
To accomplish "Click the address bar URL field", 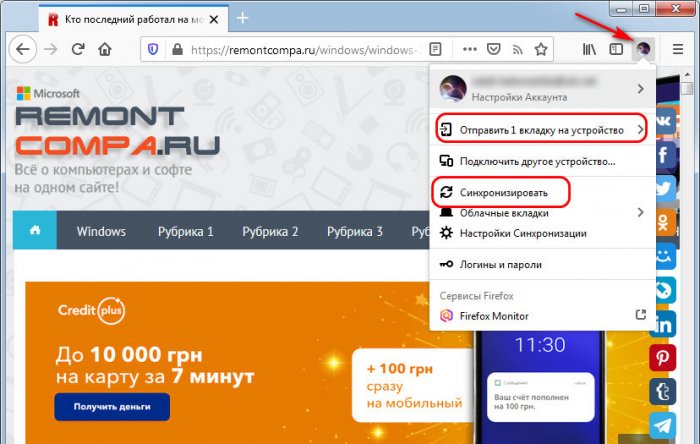I will pyautogui.click(x=300, y=48).
